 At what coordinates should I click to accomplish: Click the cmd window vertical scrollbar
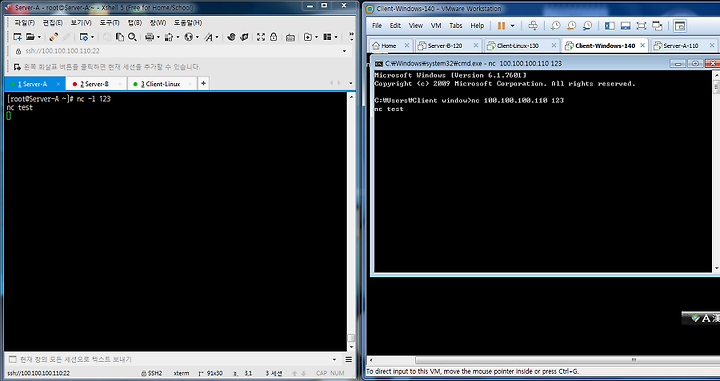tap(716, 170)
